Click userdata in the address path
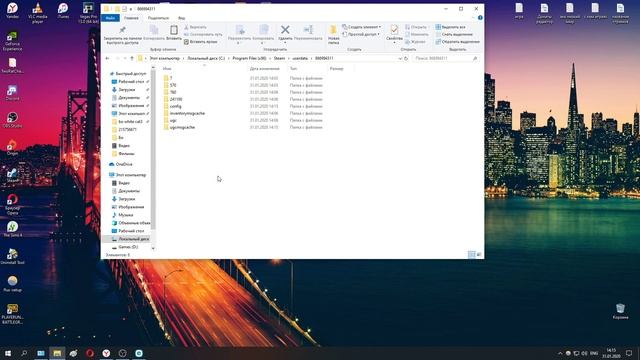Viewport: 640px width, 360px height. pyautogui.click(x=300, y=58)
